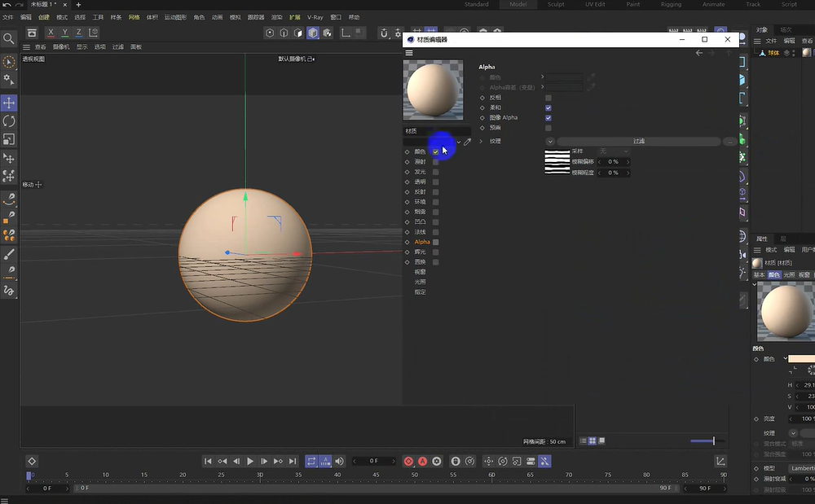Click the 过滤 texture button
The image size is (815, 504).
(639, 141)
